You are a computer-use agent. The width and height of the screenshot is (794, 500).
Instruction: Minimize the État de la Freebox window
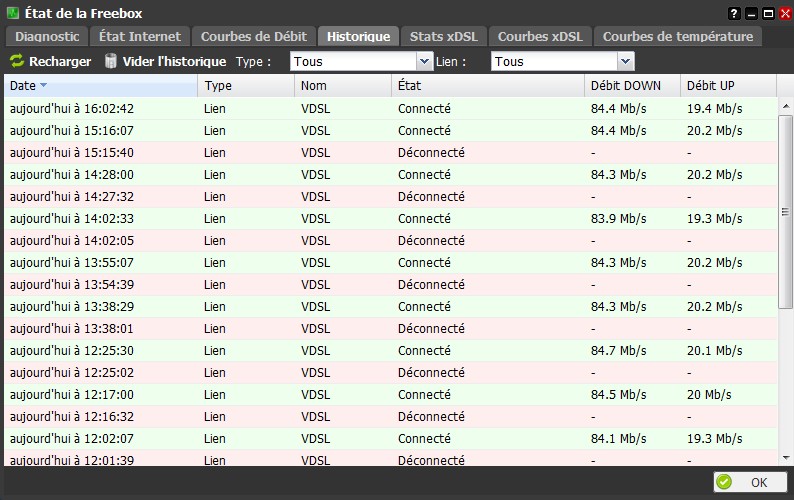(x=751, y=14)
